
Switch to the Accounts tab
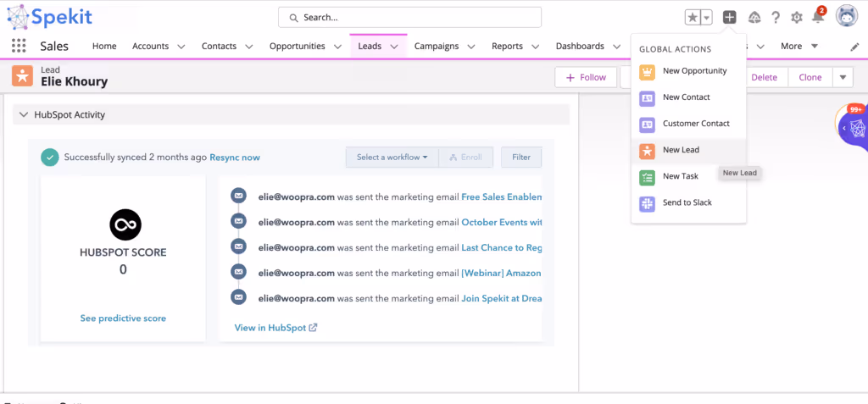click(150, 46)
